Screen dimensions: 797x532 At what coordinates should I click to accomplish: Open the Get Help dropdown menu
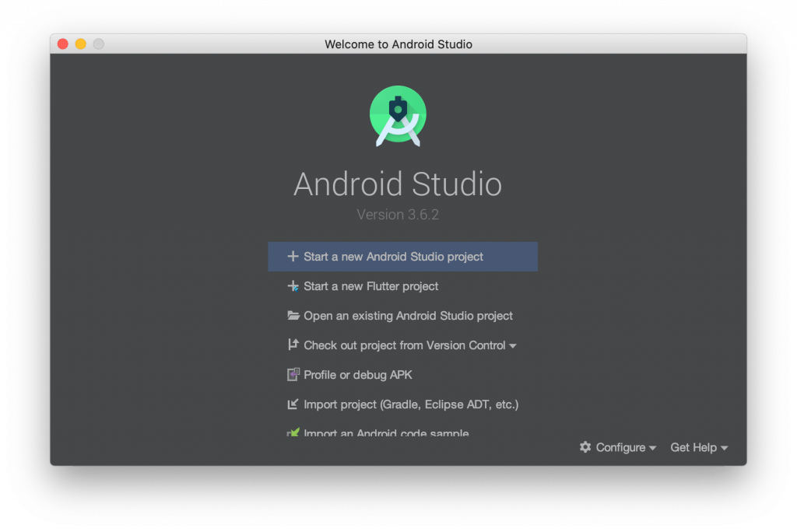click(x=699, y=447)
